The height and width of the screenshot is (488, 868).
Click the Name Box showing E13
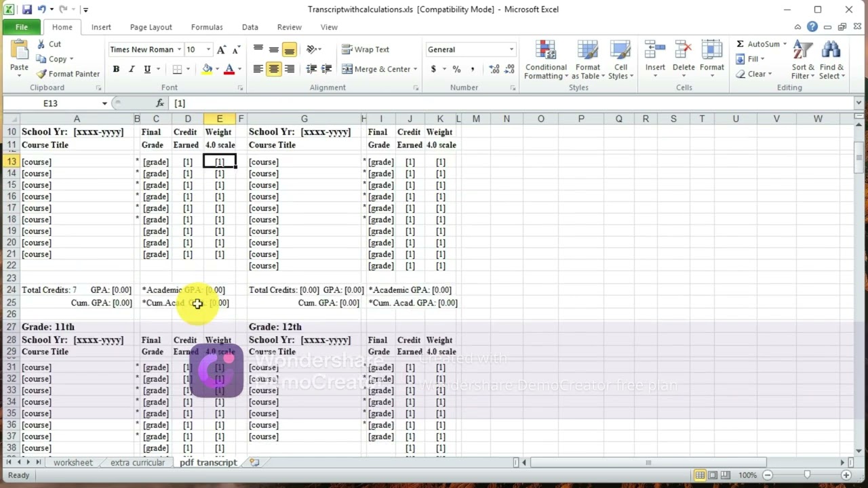[51, 103]
